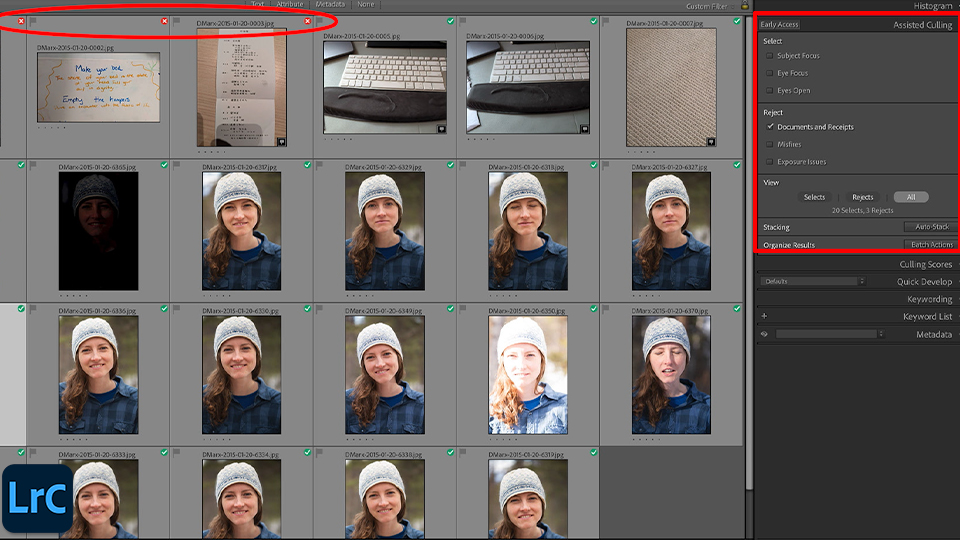This screenshot has height=540, width=960.
Task: Click the comment badge on keyboard photo 0005
Action: tap(441, 129)
